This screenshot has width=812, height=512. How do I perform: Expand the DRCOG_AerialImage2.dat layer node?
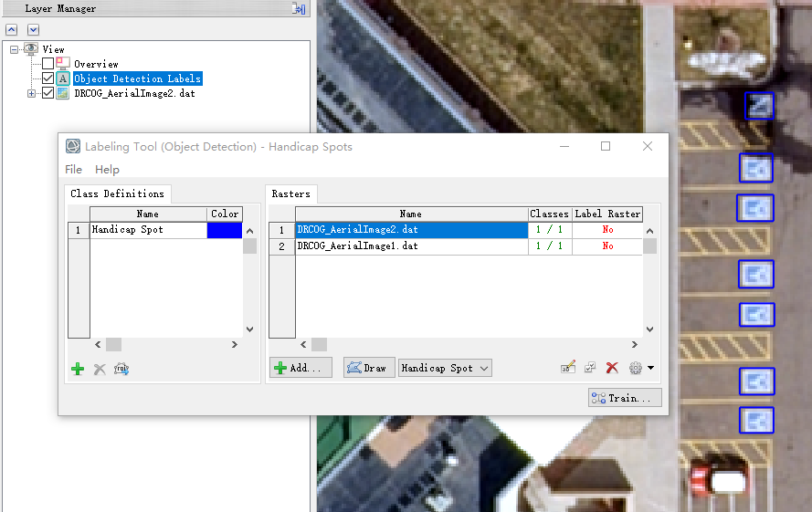click(x=32, y=94)
